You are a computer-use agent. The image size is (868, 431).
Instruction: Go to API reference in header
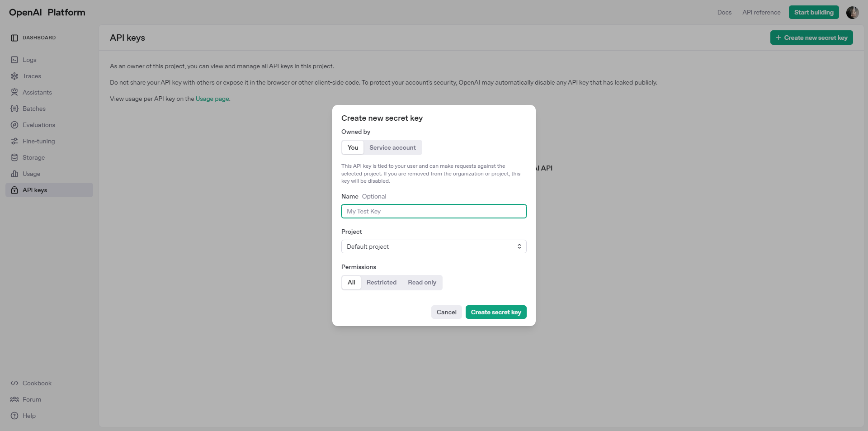pos(761,13)
